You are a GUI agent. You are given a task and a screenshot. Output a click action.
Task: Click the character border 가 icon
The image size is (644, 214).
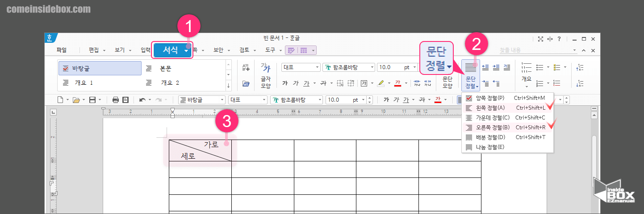pyautogui.click(x=364, y=83)
